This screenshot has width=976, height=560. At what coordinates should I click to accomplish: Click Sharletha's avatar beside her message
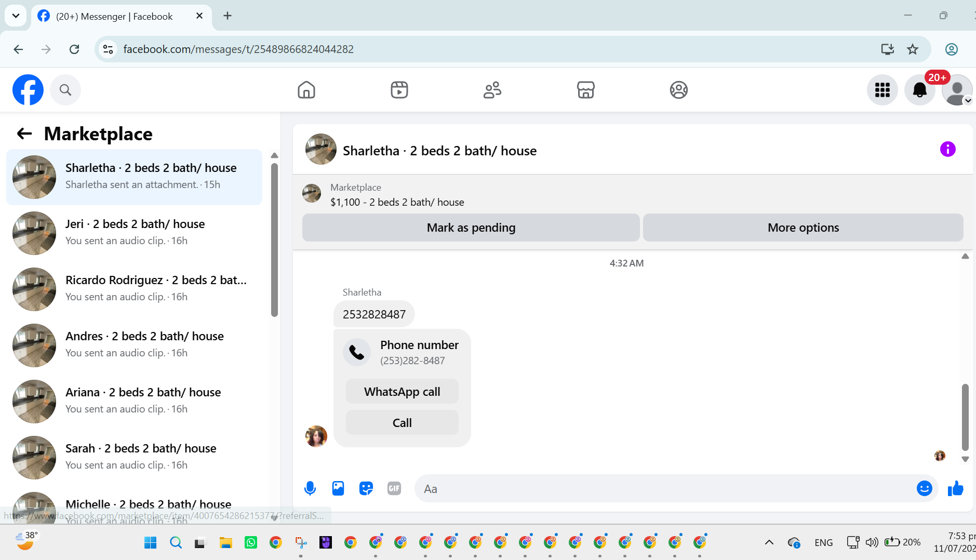tap(316, 436)
